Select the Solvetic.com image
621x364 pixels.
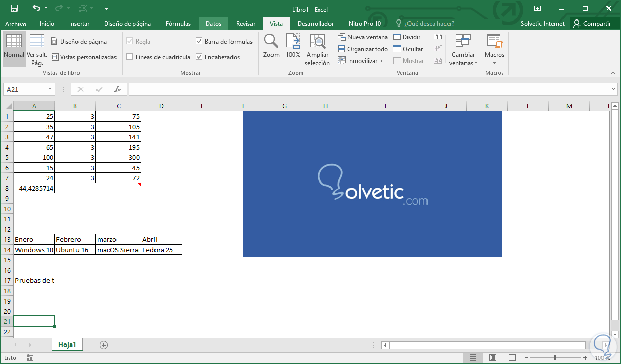373,184
